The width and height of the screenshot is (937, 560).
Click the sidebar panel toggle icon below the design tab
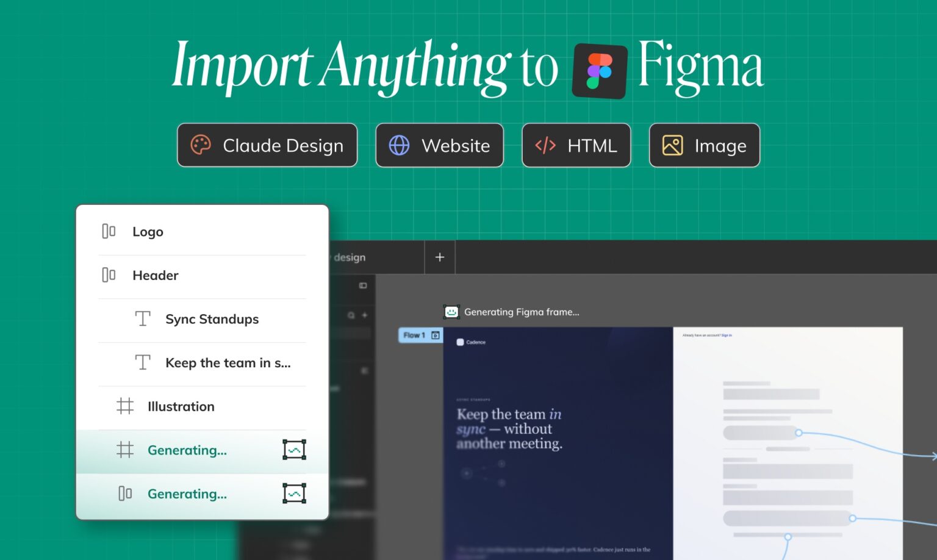point(363,285)
